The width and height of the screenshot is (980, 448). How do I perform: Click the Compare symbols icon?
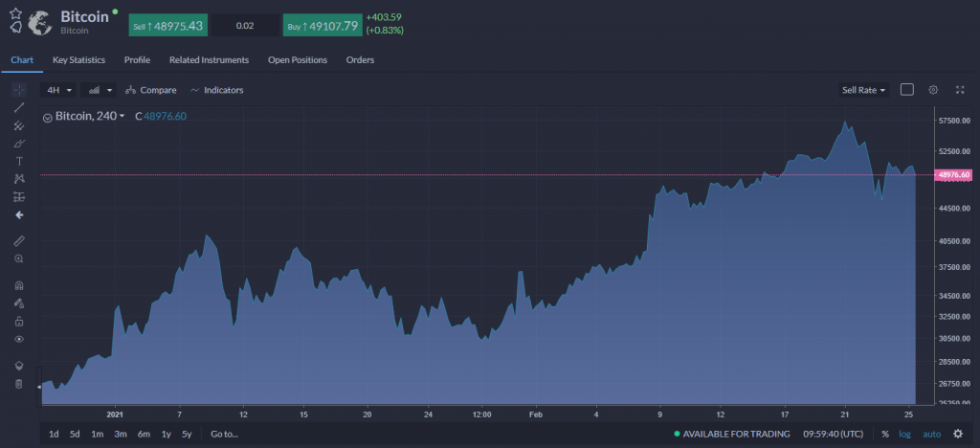[130, 90]
